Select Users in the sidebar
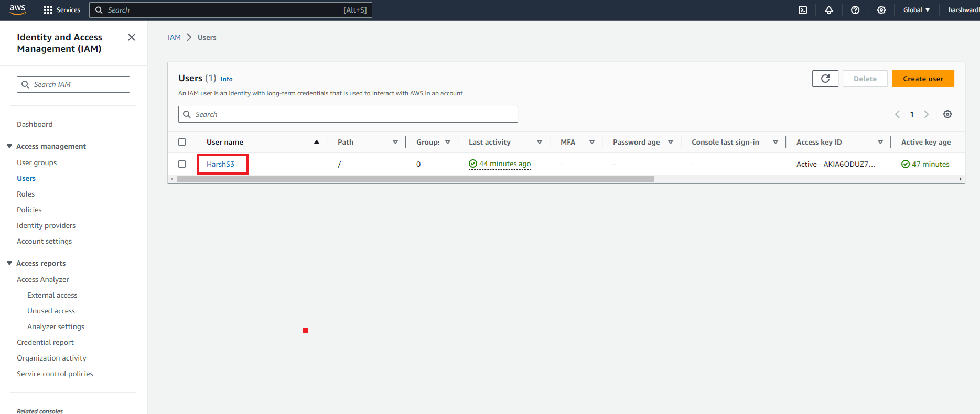Image resolution: width=980 pixels, height=414 pixels. [26, 178]
